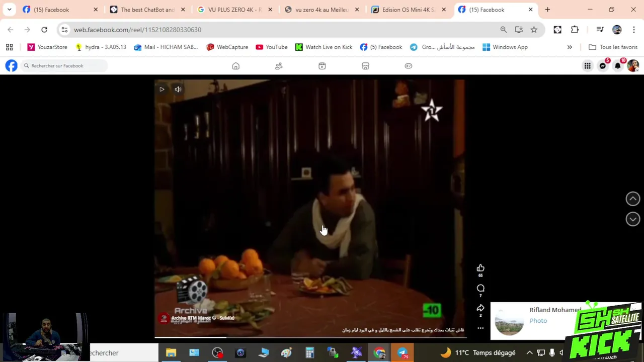This screenshot has width=644, height=362.
Task: Open the Chrome profile avatar
Action: [x=617, y=30]
